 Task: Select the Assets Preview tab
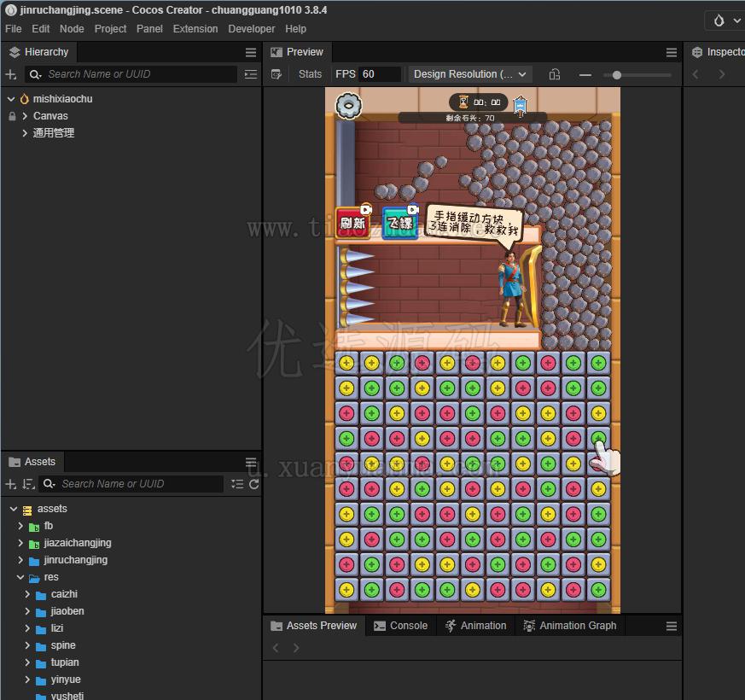pyautogui.click(x=313, y=626)
